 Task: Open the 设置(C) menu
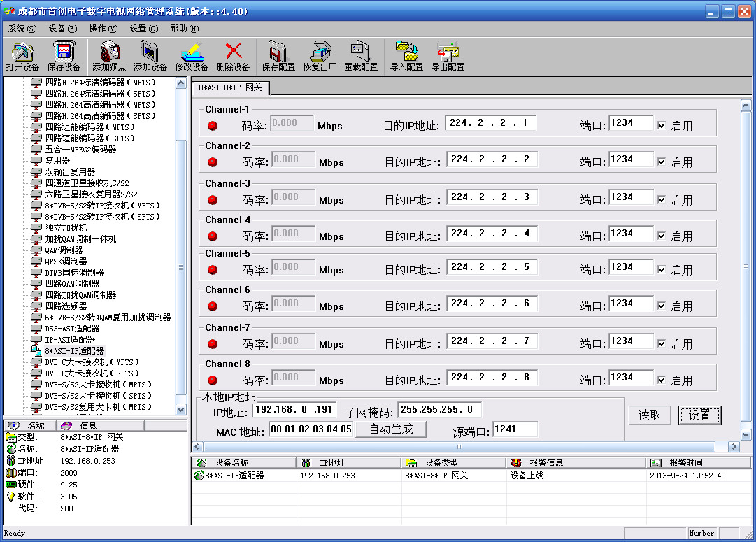click(143, 29)
